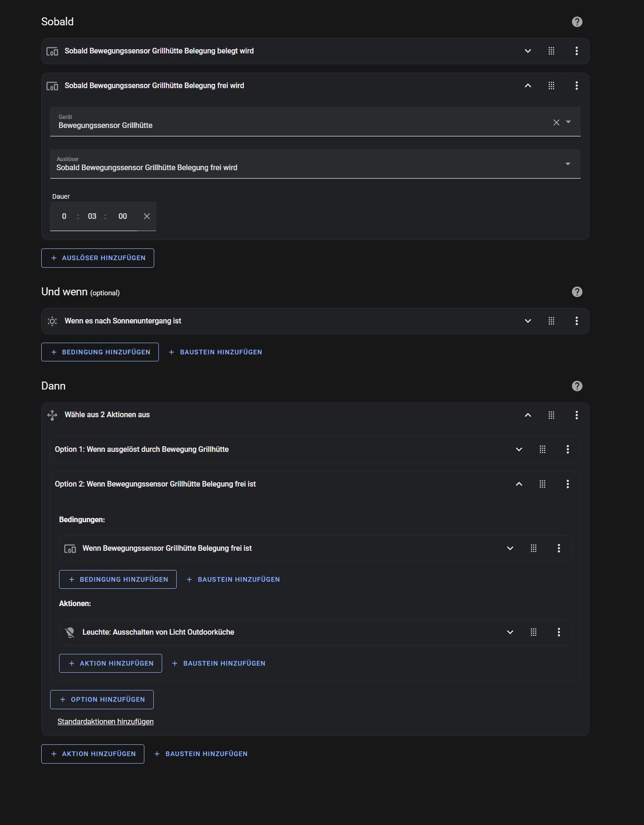Expand the 'Belegung belegt wird' trigger

click(x=528, y=51)
